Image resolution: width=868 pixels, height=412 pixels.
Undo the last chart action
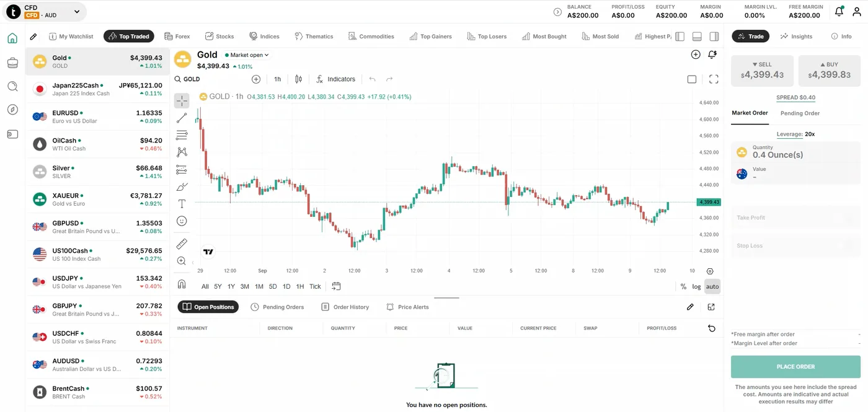(372, 79)
